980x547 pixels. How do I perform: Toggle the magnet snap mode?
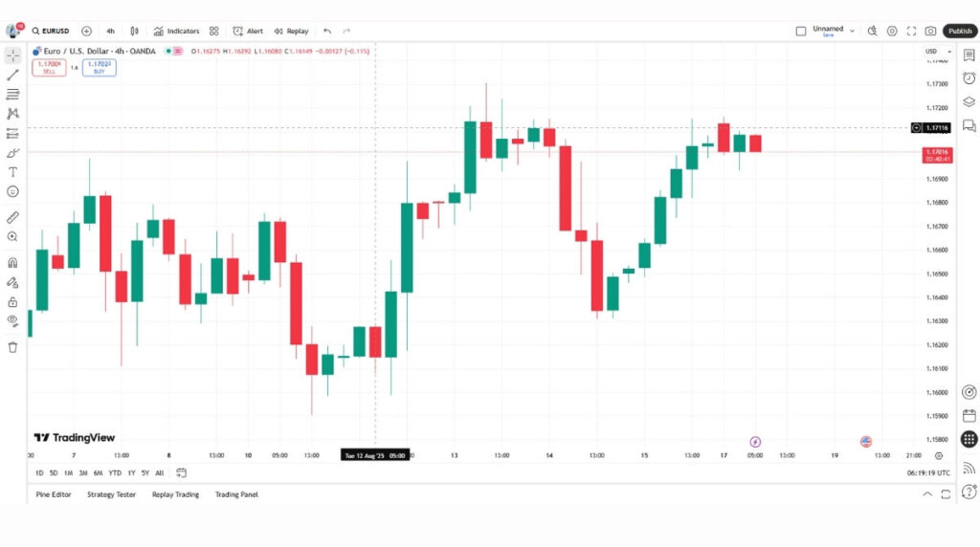tap(12, 262)
